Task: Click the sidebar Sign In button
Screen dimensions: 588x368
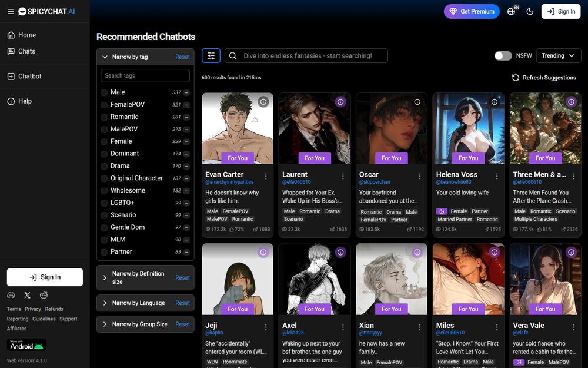Action: [x=45, y=277]
